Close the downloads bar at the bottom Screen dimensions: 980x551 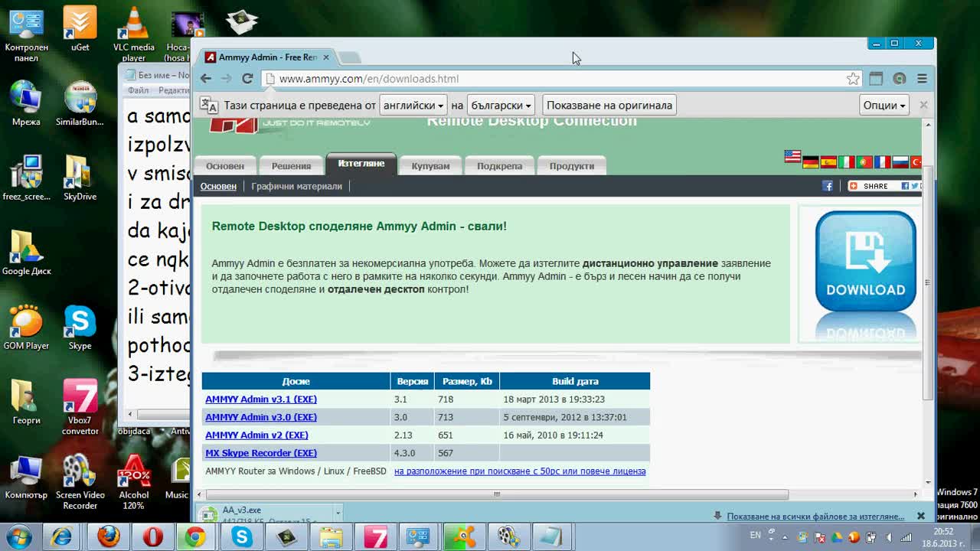(x=921, y=516)
